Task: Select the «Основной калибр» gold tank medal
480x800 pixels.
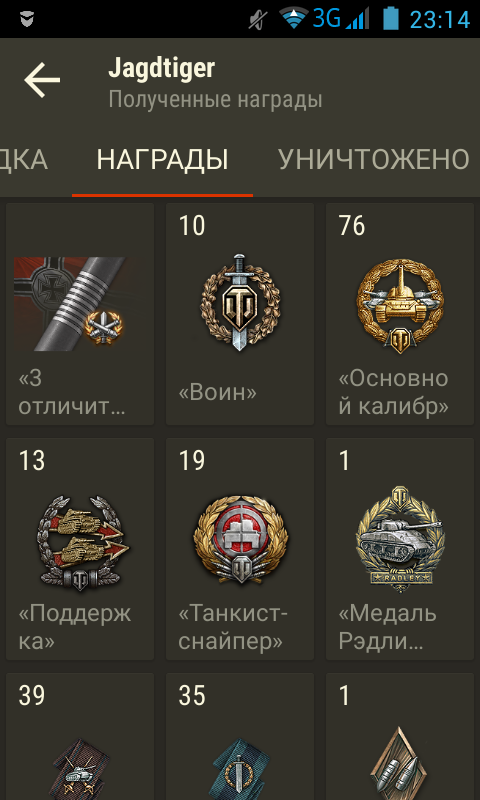Action: (399, 304)
